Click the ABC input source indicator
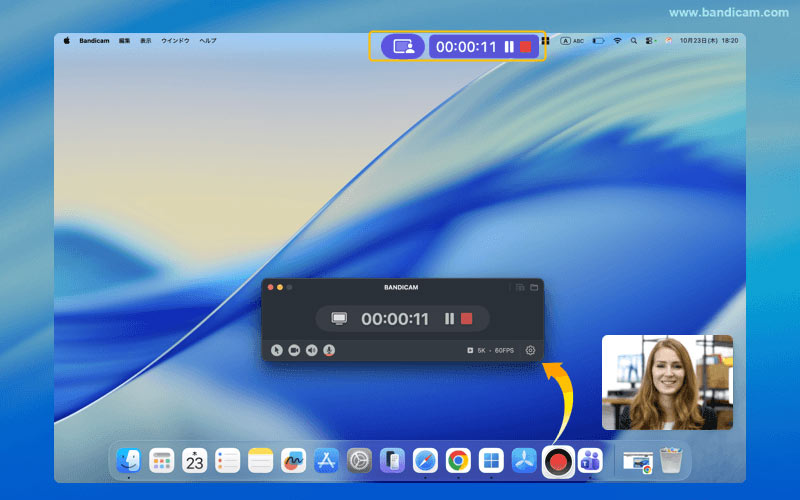 [572, 41]
